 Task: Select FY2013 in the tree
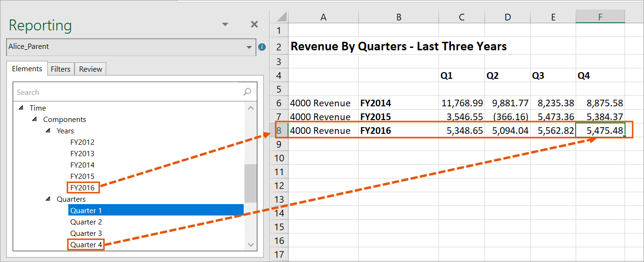point(82,154)
